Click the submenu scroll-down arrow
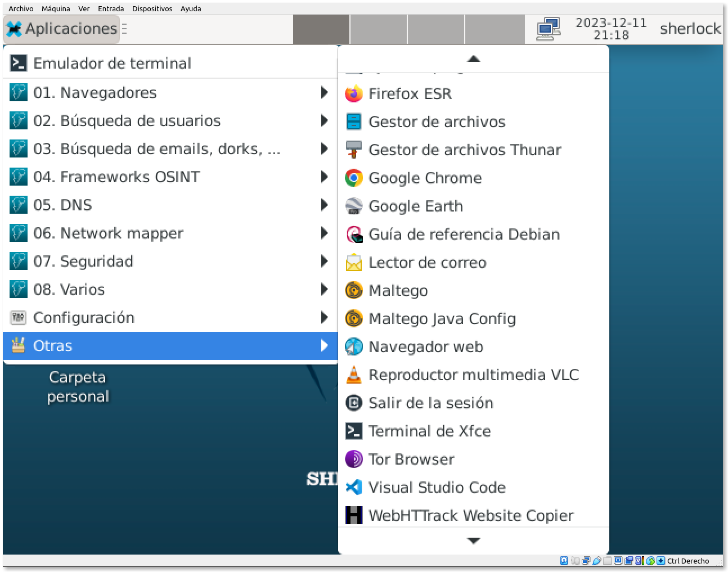The image size is (728, 572). pyautogui.click(x=474, y=541)
